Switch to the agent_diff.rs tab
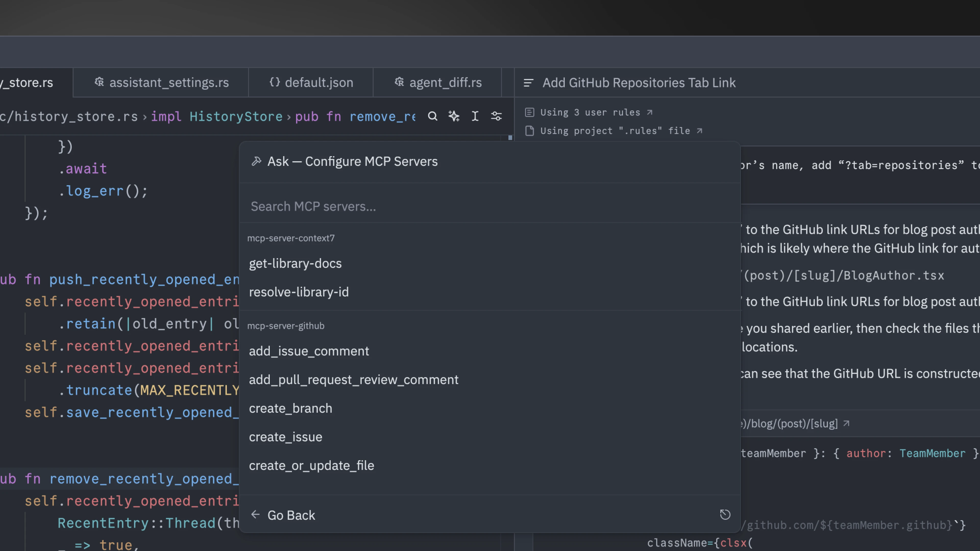Screen dimensions: 980x551 pyautogui.click(x=445, y=82)
